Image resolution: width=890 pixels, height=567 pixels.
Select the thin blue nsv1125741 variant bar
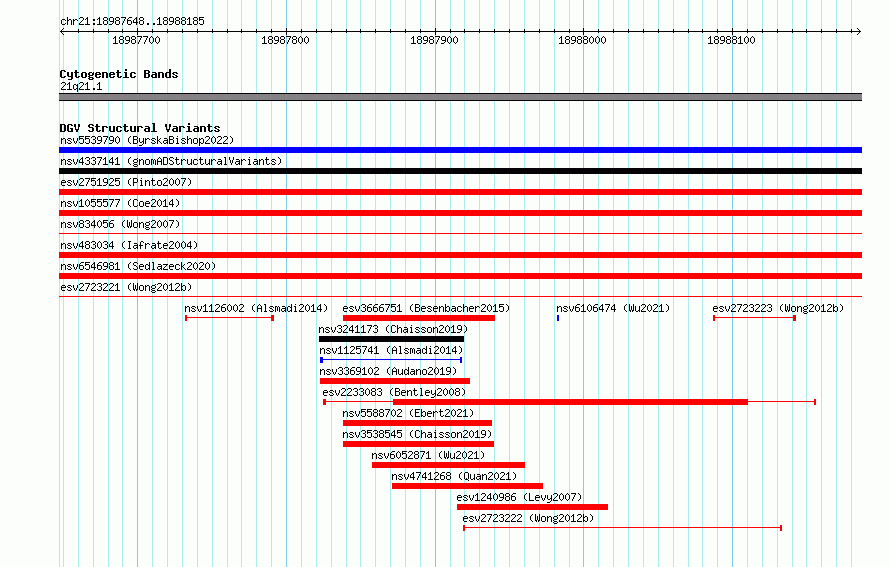pyautogui.click(x=391, y=360)
